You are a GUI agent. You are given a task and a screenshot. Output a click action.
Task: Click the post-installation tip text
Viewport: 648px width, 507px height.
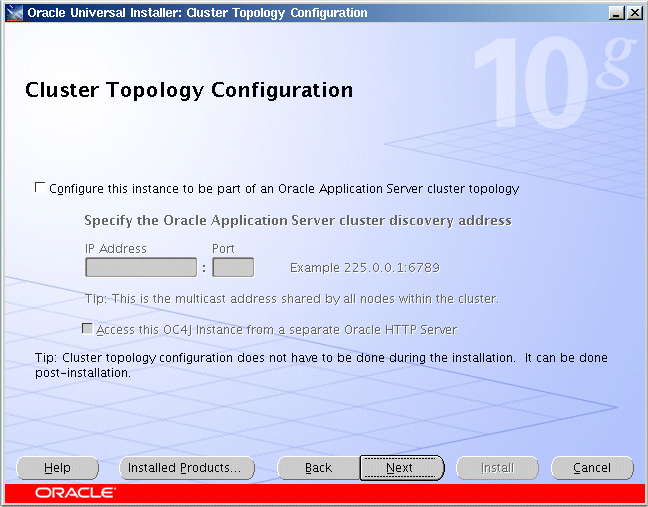(x=321, y=365)
